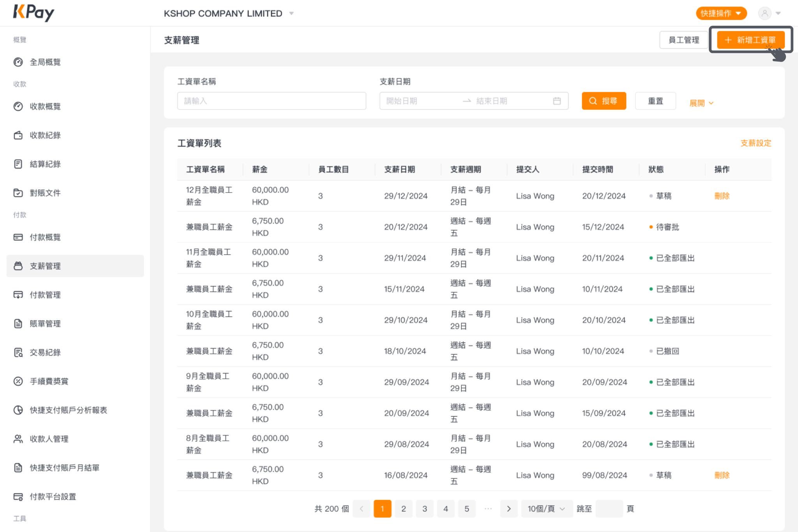Click the 結算紀錄 document icon

[18, 164]
